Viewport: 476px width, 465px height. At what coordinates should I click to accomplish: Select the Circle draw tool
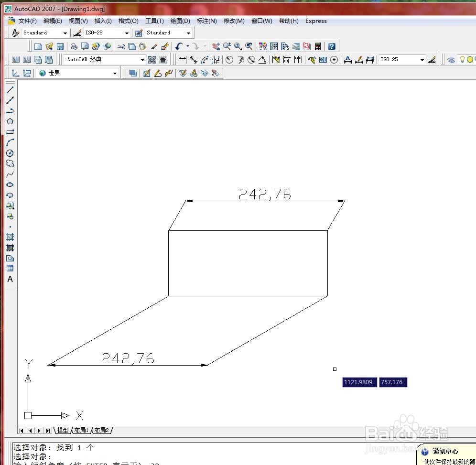click(x=10, y=153)
